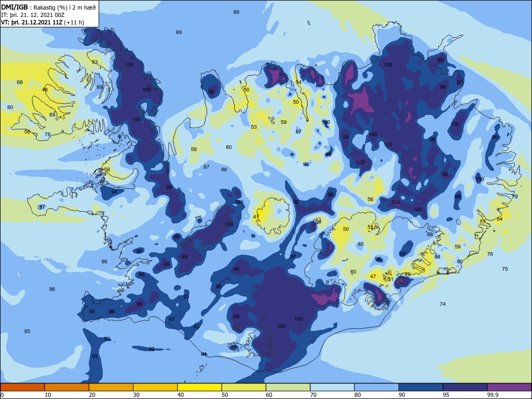Click the map value '56'
This screenshot has height=399, width=532.
pyautogui.click(x=370, y=199)
